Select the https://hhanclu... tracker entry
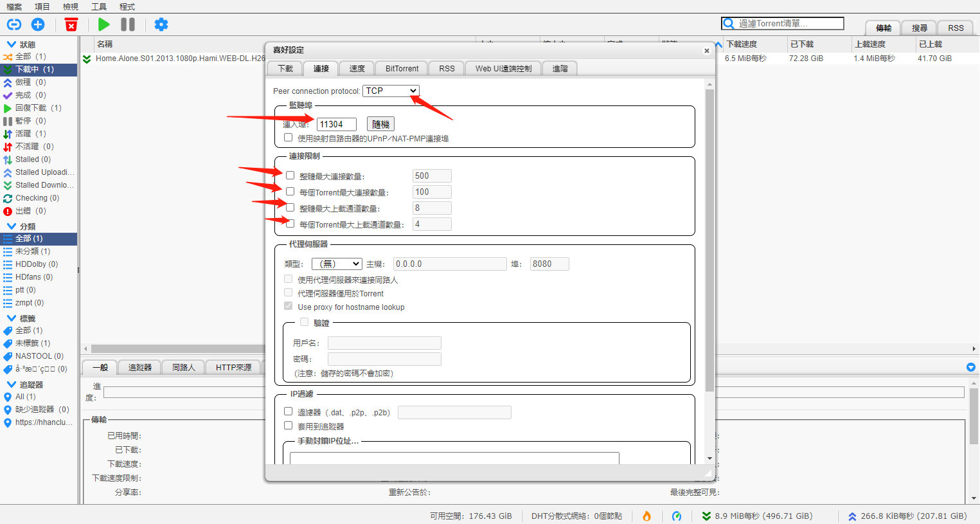This screenshot has width=980, height=524. (x=39, y=422)
